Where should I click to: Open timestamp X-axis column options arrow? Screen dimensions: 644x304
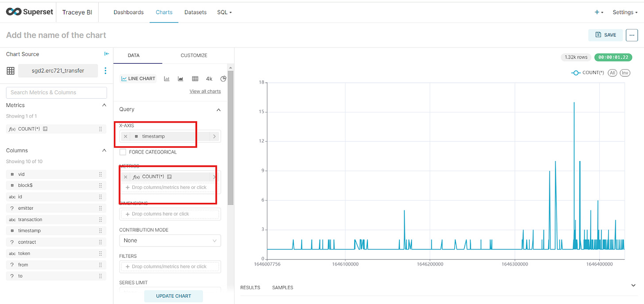pos(215,136)
